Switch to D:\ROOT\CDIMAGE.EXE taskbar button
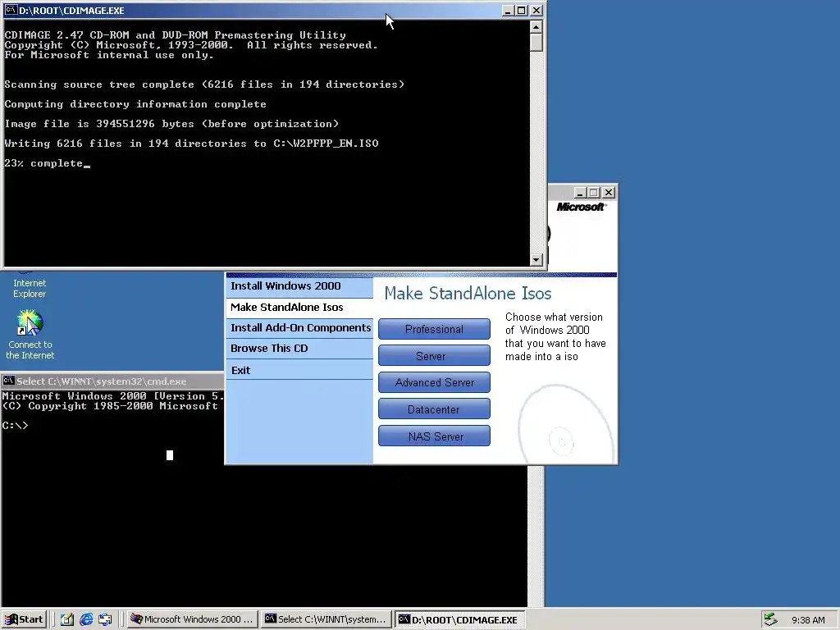Viewport: 840px width, 630px height. [459, 619]
